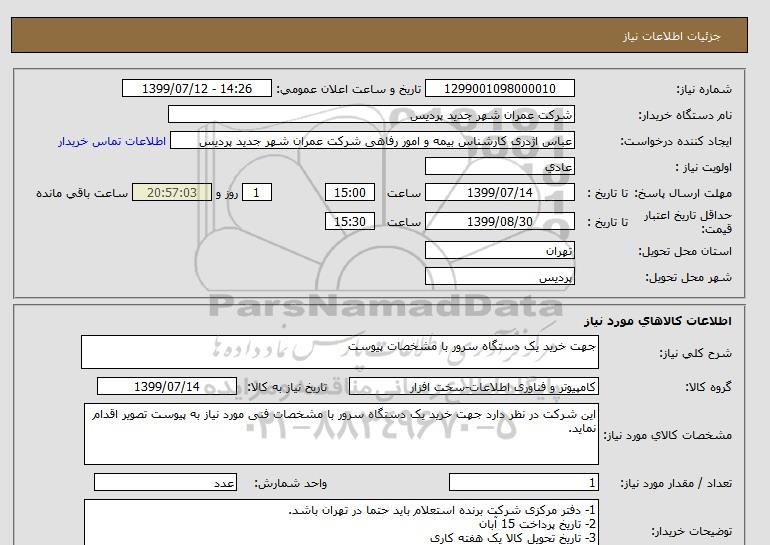Click the remaining time countdown 20:57:03
Screen dimensions: 770x545
click(x=172, y=192)
